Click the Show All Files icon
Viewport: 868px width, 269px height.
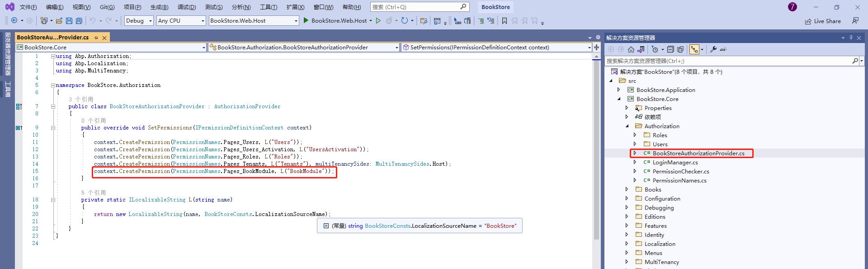(x=680, y=49)
